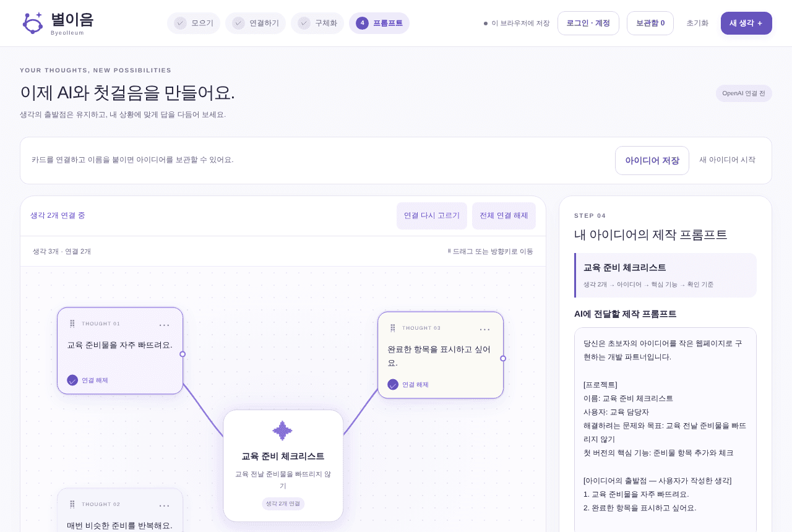This screenshot has width=792, height=532.
Task: Create a new thought with 새 생각 +
Action: (x=746, y=23)
